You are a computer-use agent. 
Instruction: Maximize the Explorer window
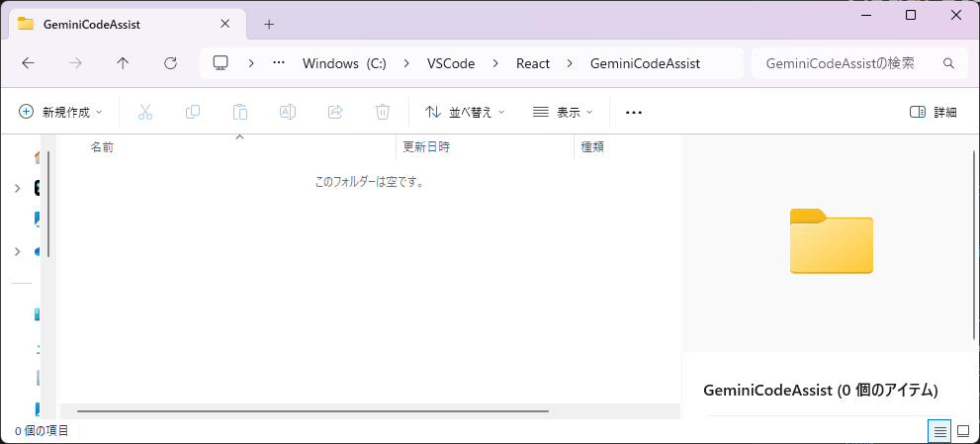pyautogui.click(x=911, y=15)
